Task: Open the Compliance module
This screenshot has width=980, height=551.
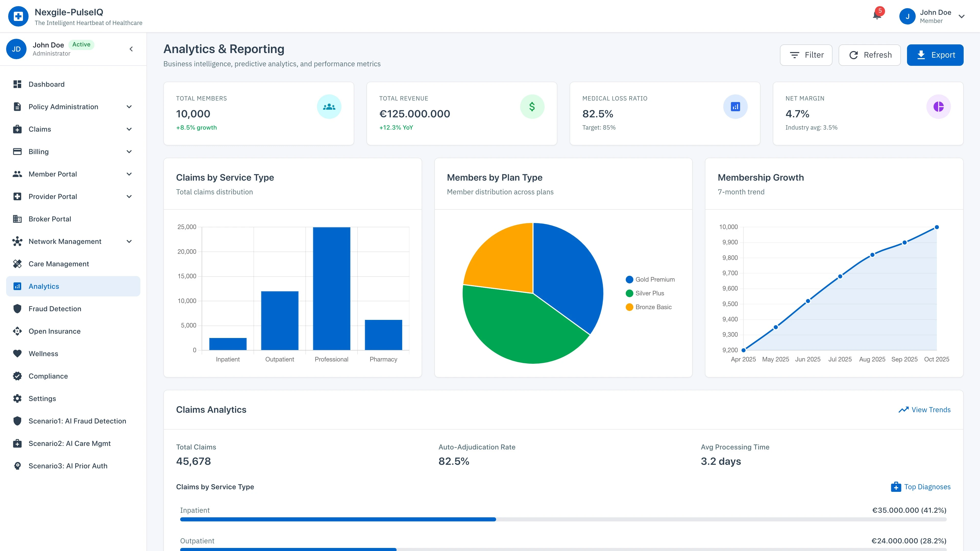Action: [x=48, y=376]
